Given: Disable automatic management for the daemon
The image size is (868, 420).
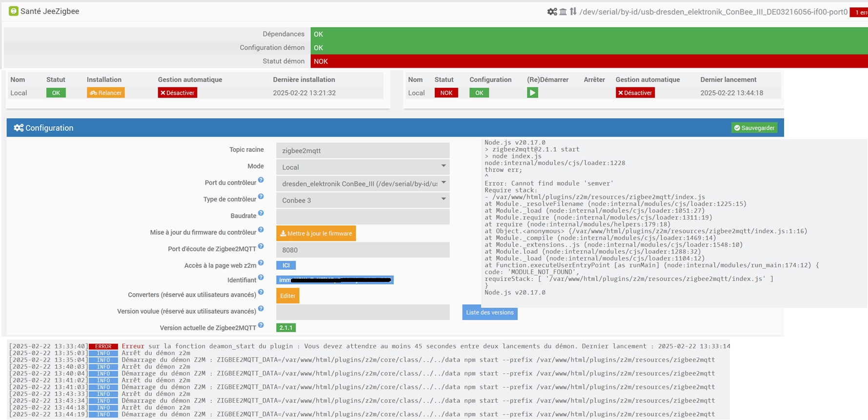Looking at the screenshot, I should click(x=635, y=93).
